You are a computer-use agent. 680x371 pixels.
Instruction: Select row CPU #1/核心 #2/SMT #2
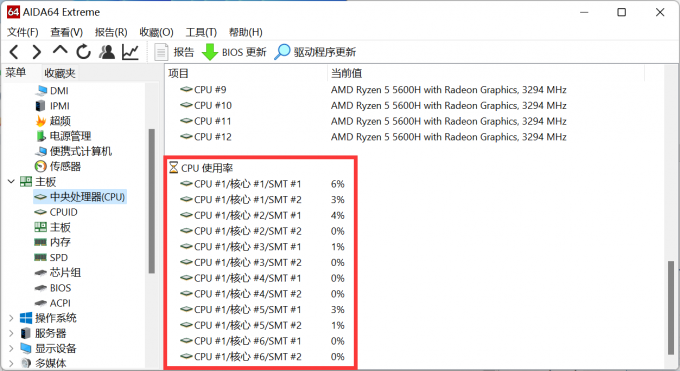(x=262, y=231)
